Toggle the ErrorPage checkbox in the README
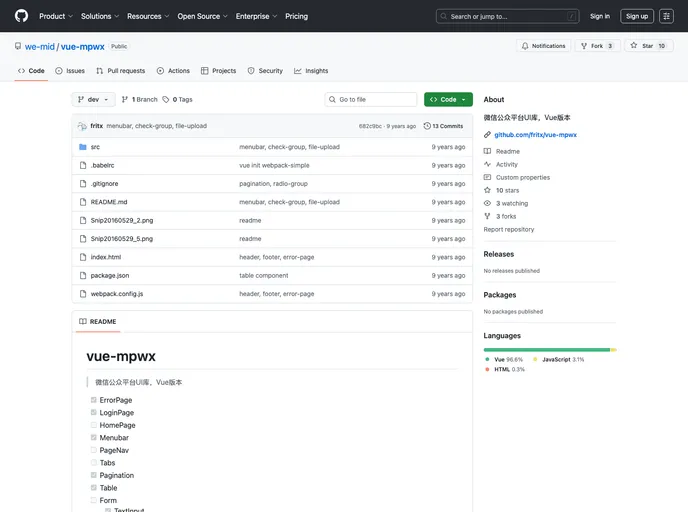Image resolution: width=688 pixels, height=512 pixels. [x=93, y=400]
